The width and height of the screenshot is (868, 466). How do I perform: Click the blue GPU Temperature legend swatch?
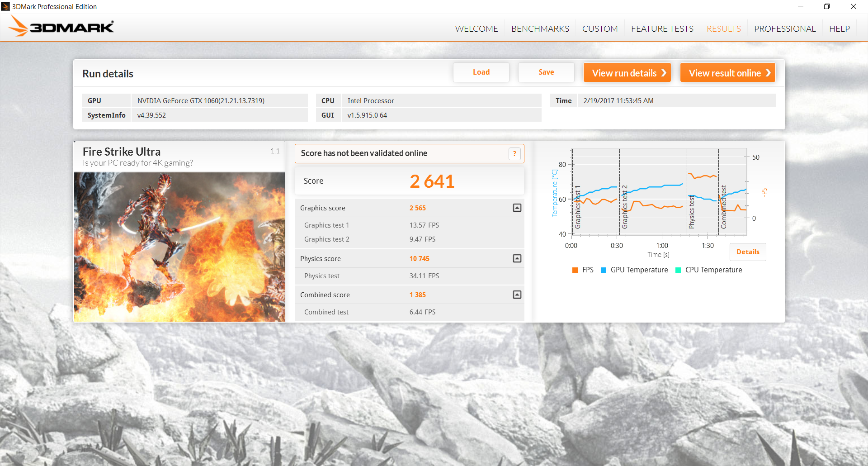pos(604,270)
